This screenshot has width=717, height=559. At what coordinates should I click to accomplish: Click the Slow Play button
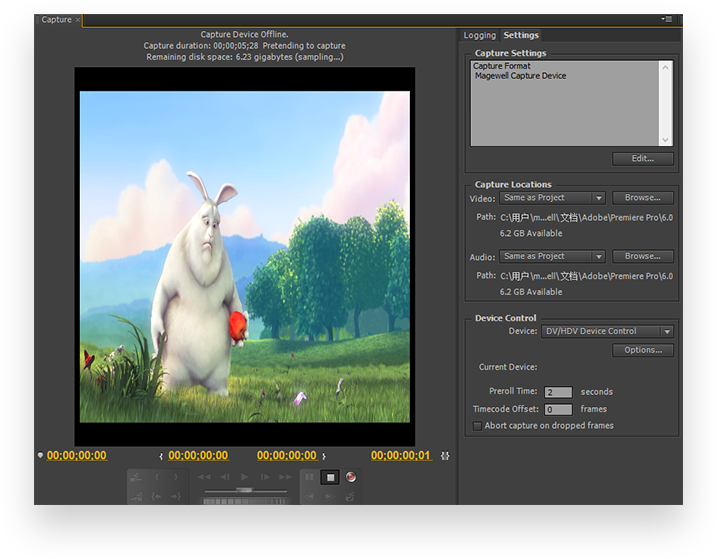tap(329, 496)
